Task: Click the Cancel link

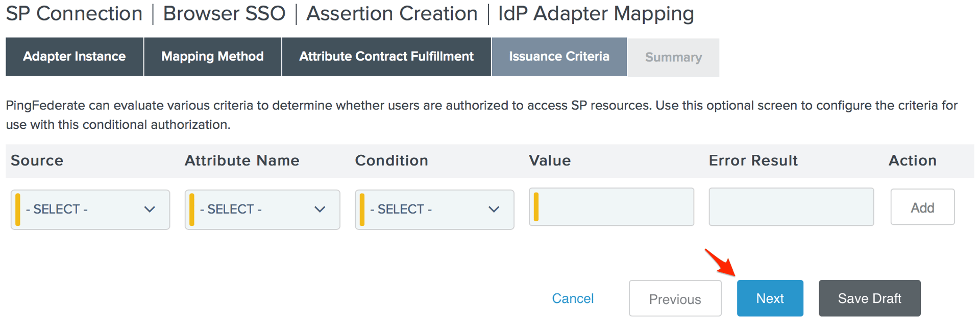Action: pos(573,298)
